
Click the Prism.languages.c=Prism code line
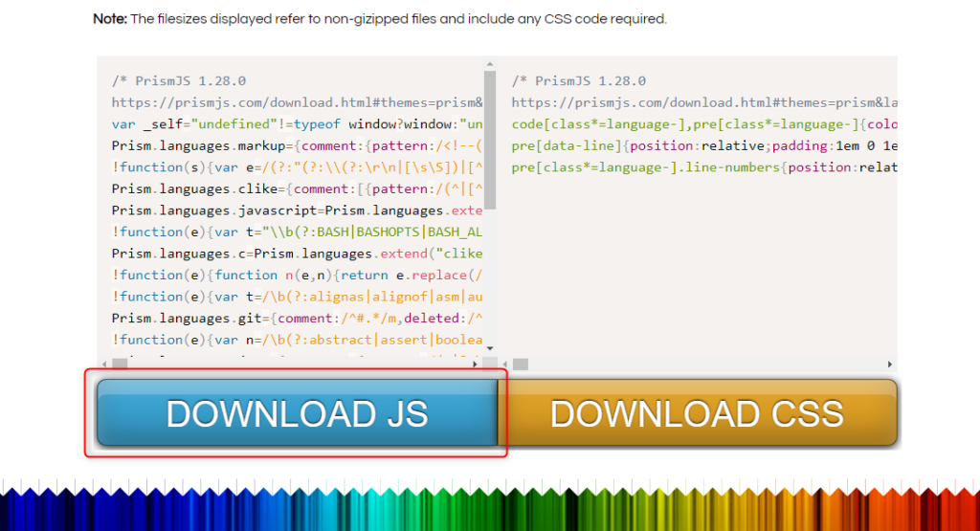point(298,254)
